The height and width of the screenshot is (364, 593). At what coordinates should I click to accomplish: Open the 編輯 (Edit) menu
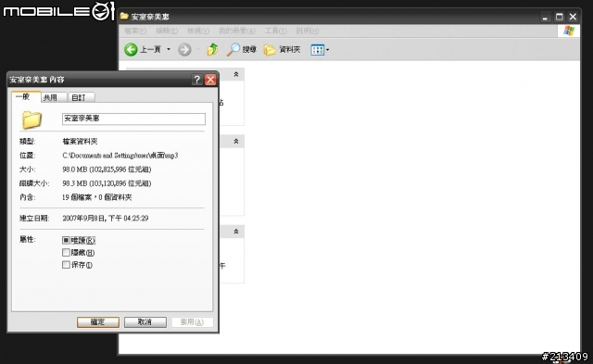click(167, 31)
